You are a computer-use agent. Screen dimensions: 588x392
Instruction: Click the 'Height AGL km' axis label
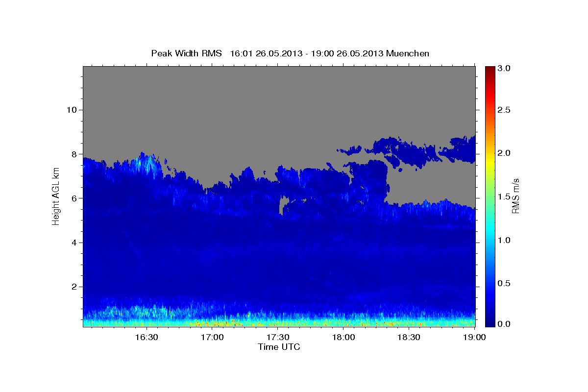coord(56,197)
